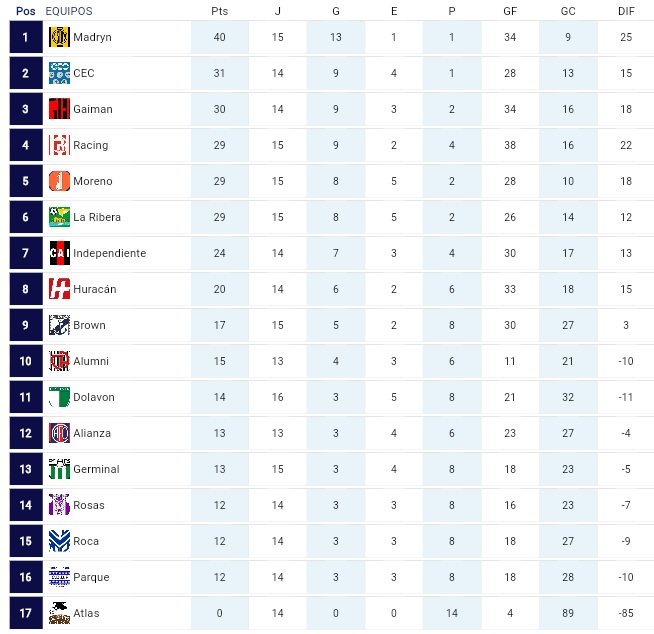Select position number 10 badge for Alumni
Viewport: 654px width, 634px height.
[26, 361]
